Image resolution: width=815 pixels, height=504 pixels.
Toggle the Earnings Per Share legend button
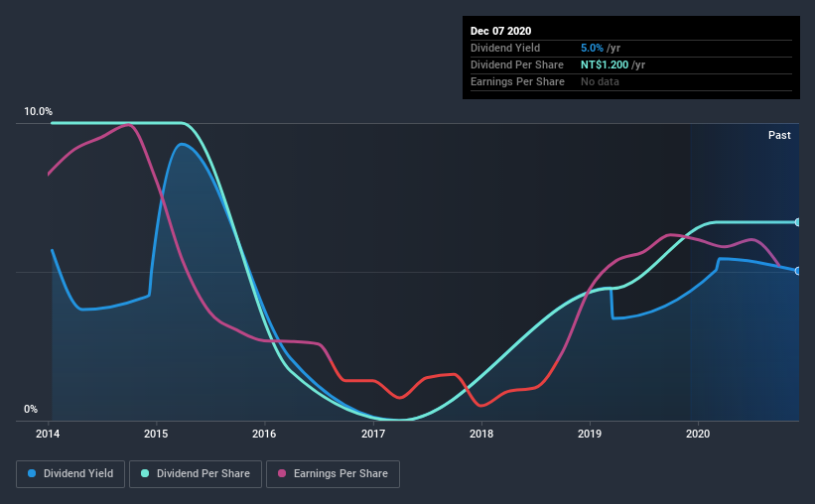(333, 474)
